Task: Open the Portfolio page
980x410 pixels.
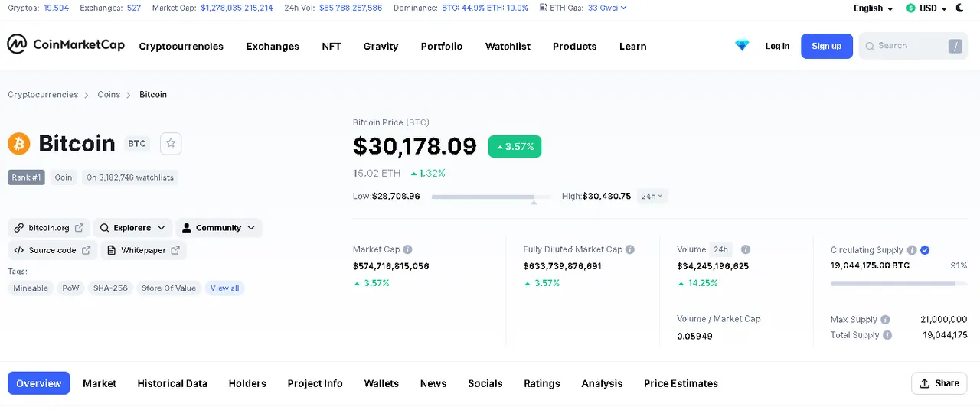Action: (x=442, y=46)
